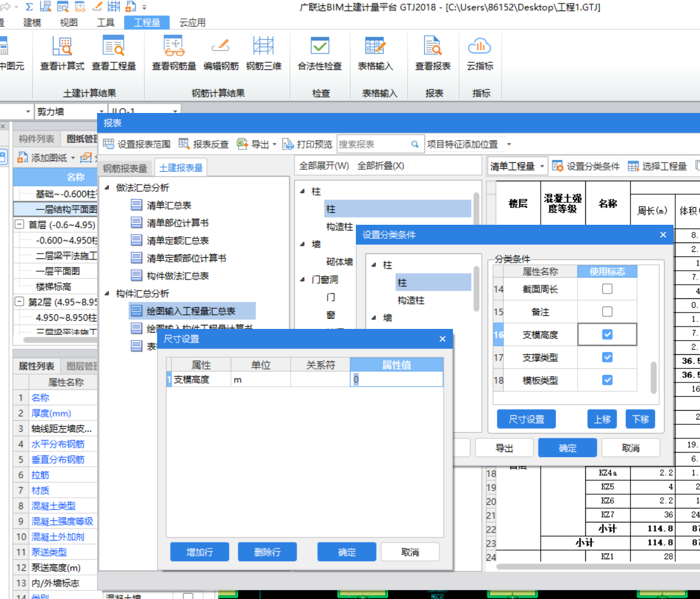Screen dimensions: 700x599
Task: Open 查看计算式 tool in the ribbon
Action: click(x=62, y=53)
